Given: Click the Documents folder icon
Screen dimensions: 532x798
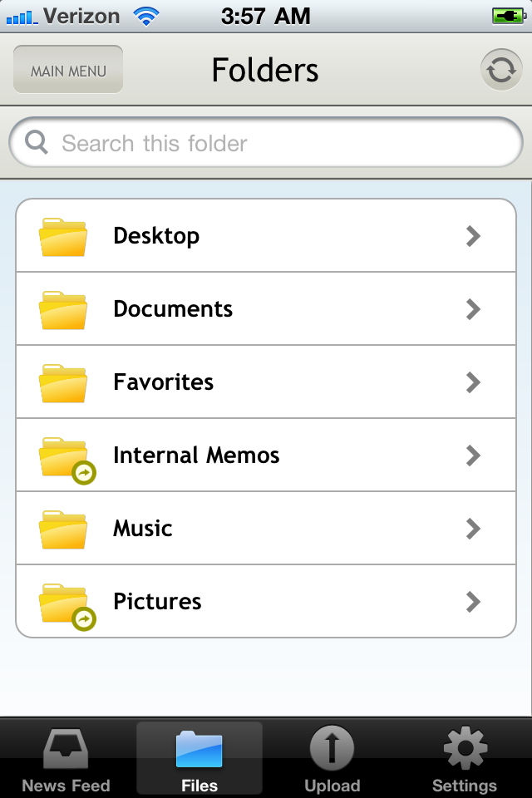Looking at the screenshot, I should pyautogui.click(x=63, y=310).
